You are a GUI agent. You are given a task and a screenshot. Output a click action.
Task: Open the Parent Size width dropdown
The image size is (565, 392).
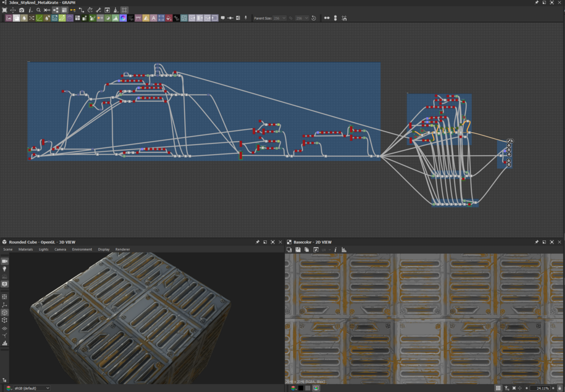click(x=279, y=18)
